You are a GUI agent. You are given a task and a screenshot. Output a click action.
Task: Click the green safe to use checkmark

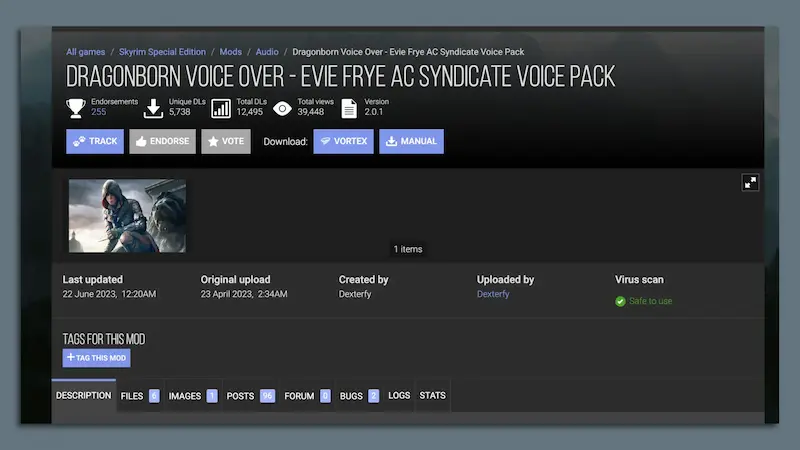620,301
